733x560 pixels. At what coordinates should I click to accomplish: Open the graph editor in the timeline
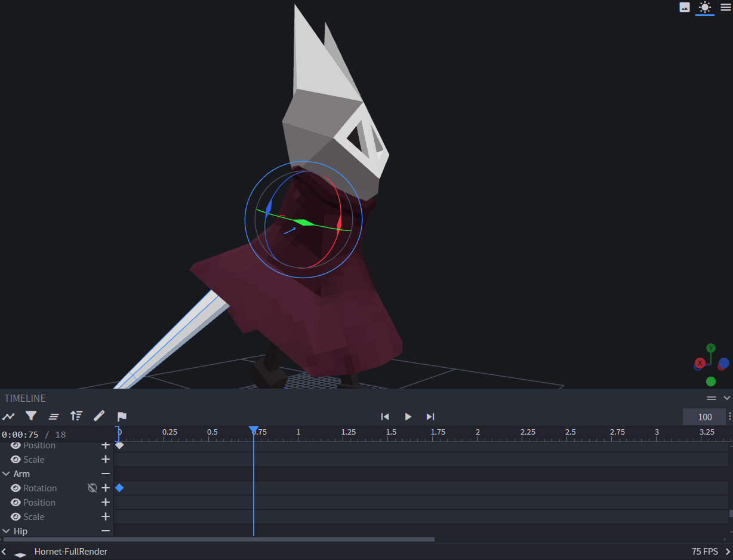(8, 416)
